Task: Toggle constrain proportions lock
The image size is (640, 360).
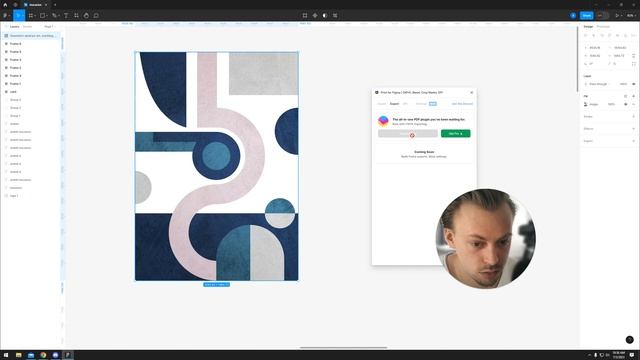Action: tap(633, 56)
